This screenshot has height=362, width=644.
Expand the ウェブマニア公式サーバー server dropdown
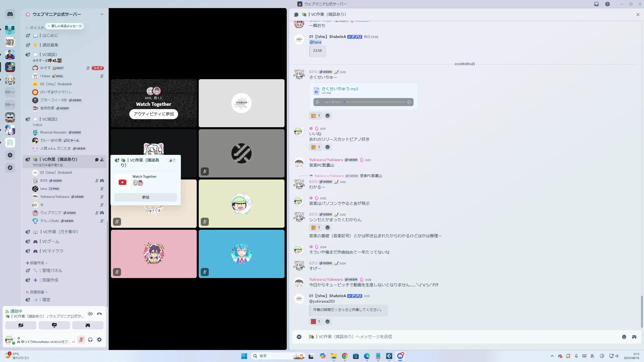102,14
